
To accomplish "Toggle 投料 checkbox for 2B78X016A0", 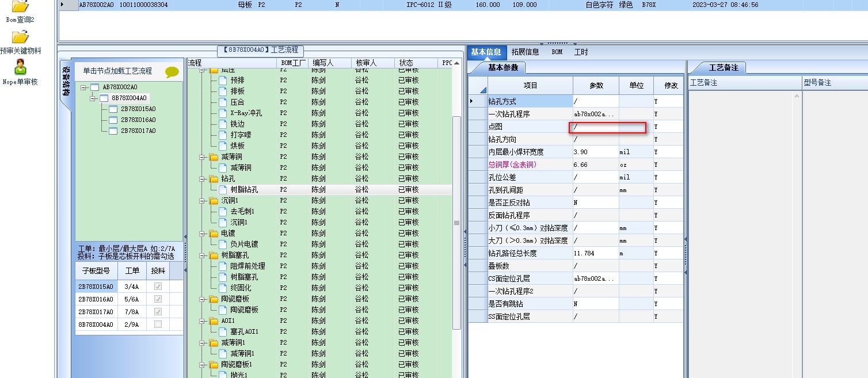I will coord(158,299).
